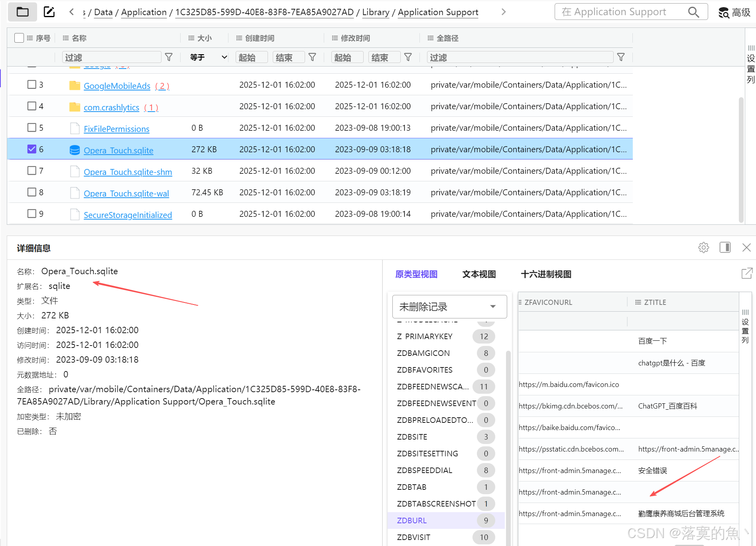Image resolution: width=756 pixels, height=546 pixels.
Task: Click the 勤鹰康养商城后台管理系统 title cell
Action: point(681,513)
